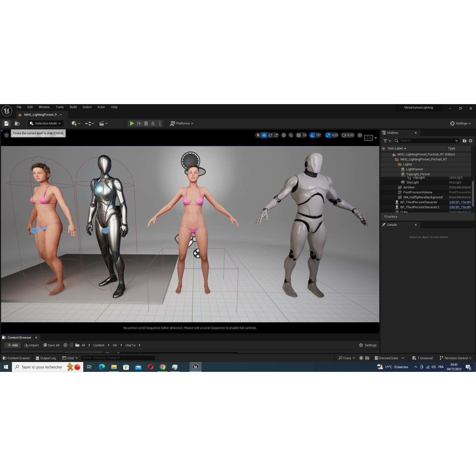
Task: Choose the Scale gizmo tool
Action: [x=276, y=135]
